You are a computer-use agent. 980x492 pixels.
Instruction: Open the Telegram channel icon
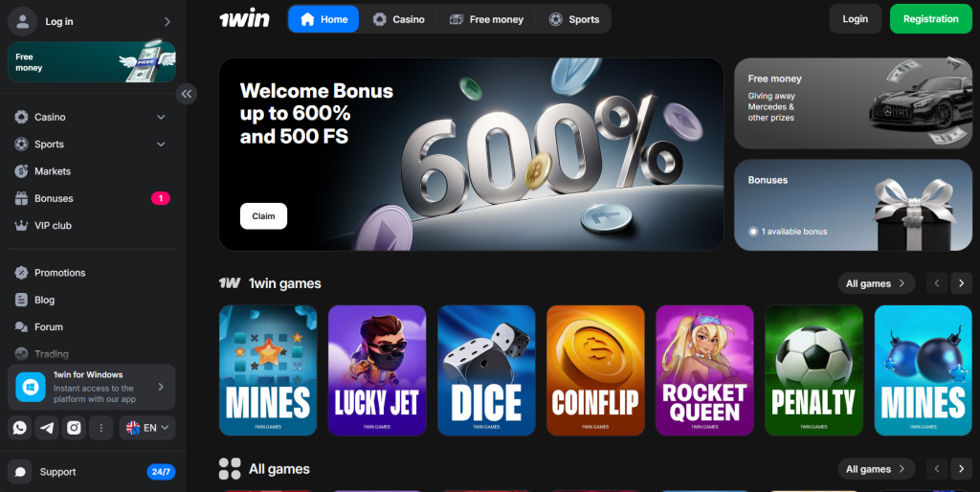tap(47, 428)
